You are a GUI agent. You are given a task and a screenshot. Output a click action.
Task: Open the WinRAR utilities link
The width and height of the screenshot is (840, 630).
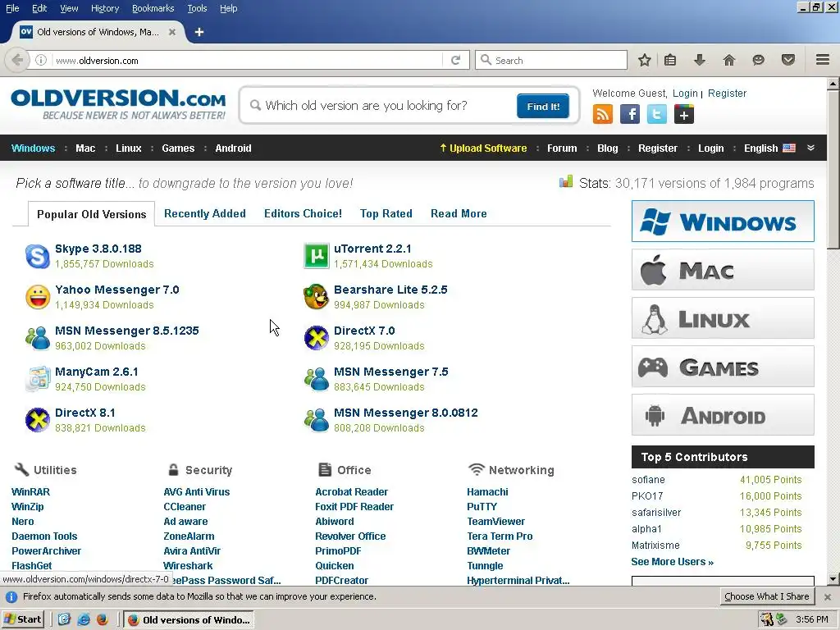click(x=30, y=492)
